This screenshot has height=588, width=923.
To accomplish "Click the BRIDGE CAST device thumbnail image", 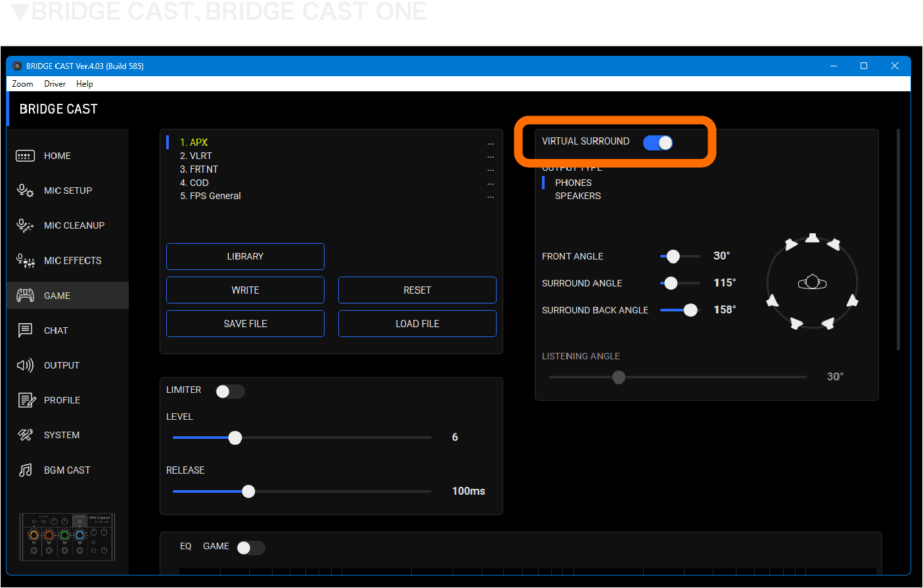I will 67,537.
